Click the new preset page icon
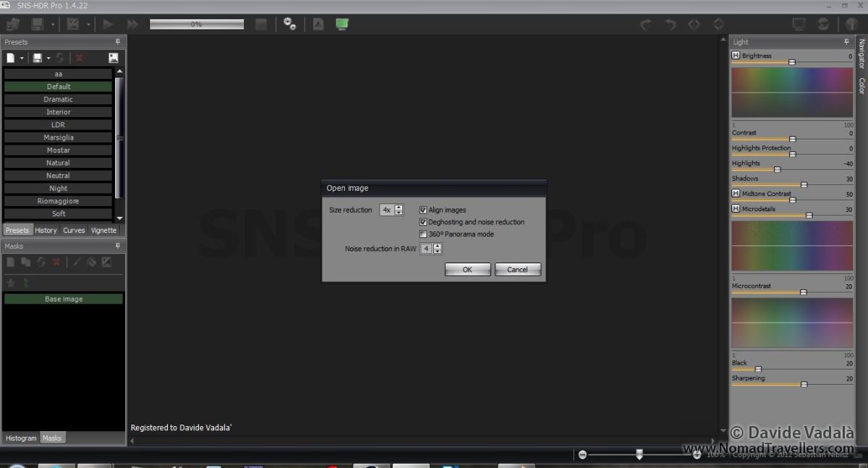This screenshot has height=468, width=868. pos(11,58)
